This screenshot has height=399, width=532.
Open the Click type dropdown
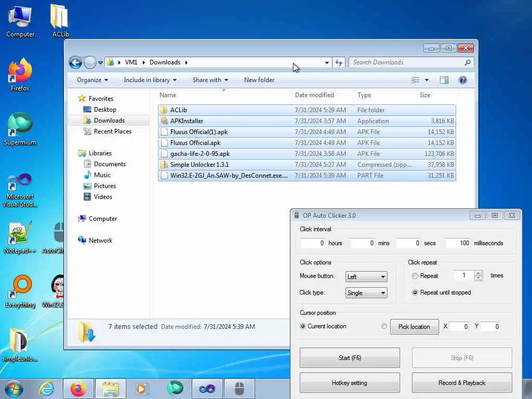(x=366, y=293)
